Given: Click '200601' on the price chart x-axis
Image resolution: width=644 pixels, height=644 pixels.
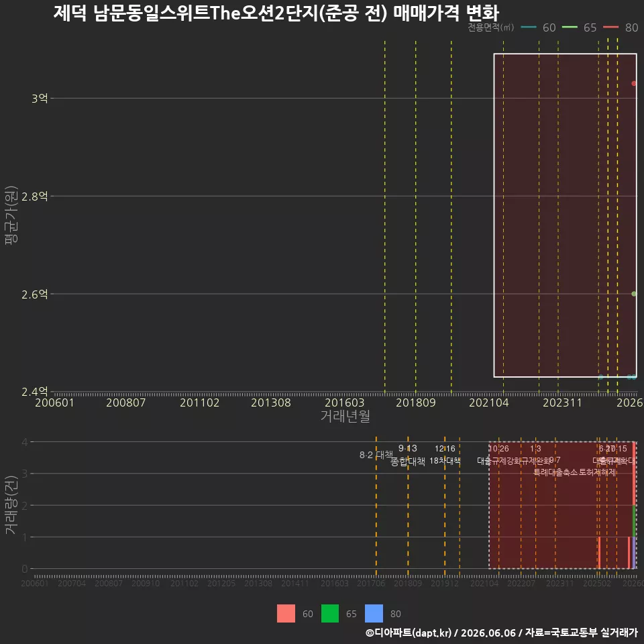Looking at the screenshot, I should [54, 402].
